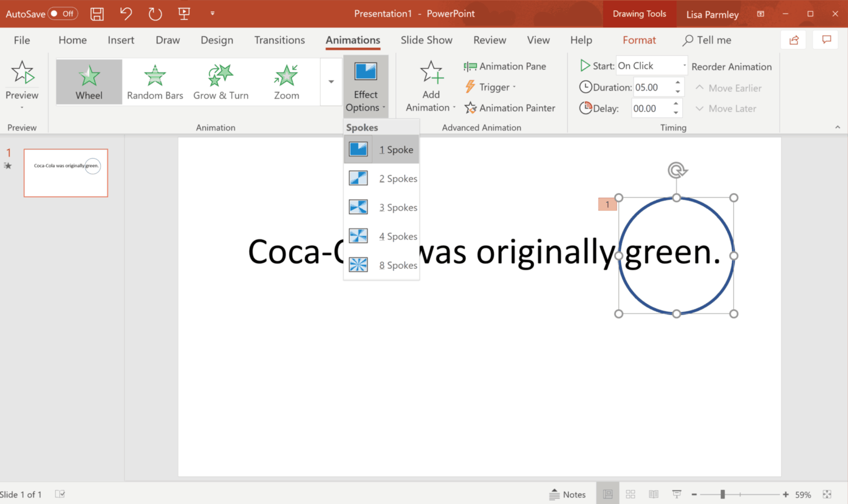Open the Trigger dropdown
The height and width of the screenshot is (504, 848).
491,87
